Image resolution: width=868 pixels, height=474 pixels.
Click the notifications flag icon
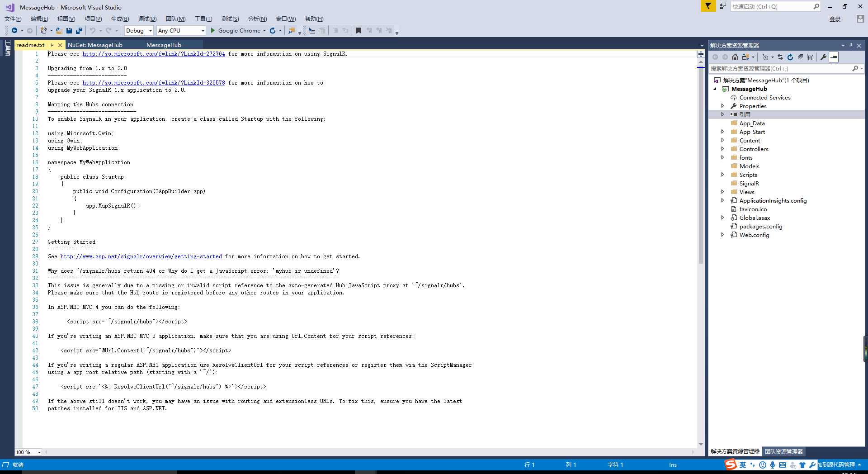[708, 6]
